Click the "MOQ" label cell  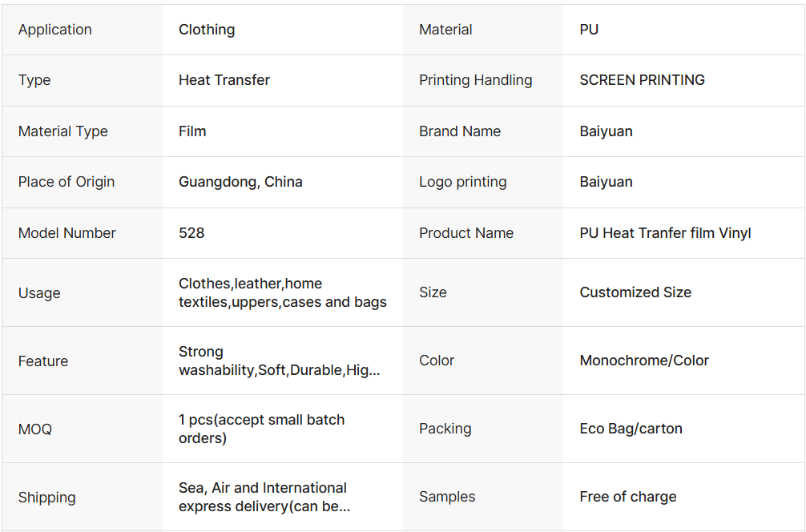35,429
